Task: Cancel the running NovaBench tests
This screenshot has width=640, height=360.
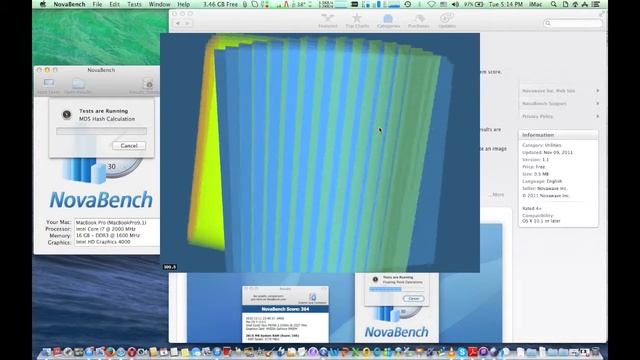Action: coord(129,146)
